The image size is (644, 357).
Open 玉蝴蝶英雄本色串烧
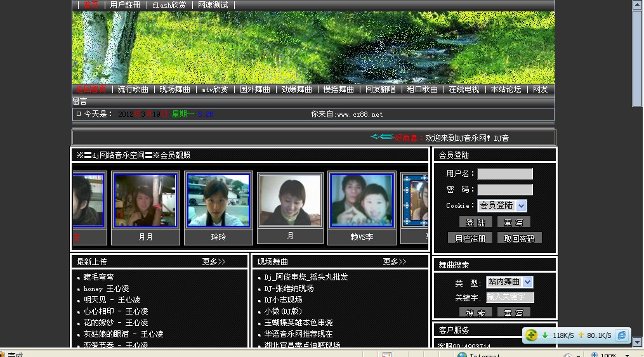click(298, 323)
